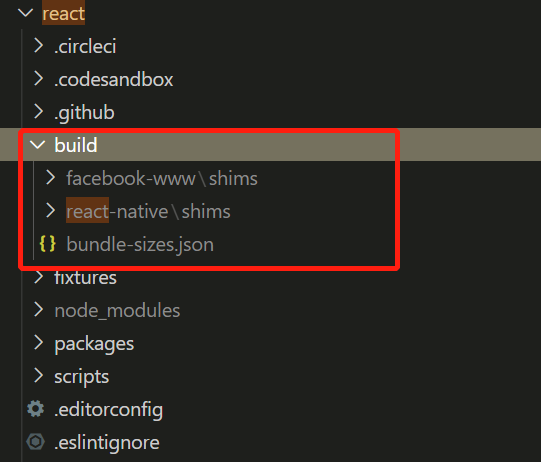Select the packages folder
Screen dimensions: 541x462
[94, 344]
